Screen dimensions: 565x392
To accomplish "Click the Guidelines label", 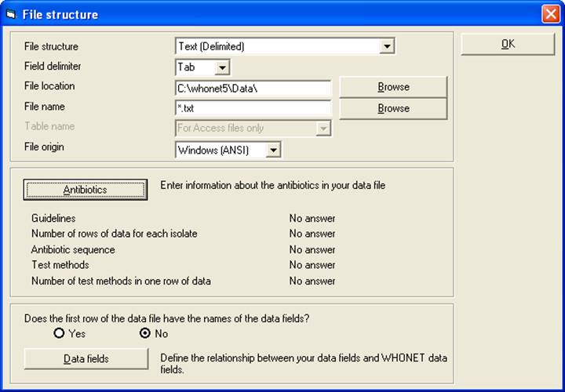I will (53, 219).
